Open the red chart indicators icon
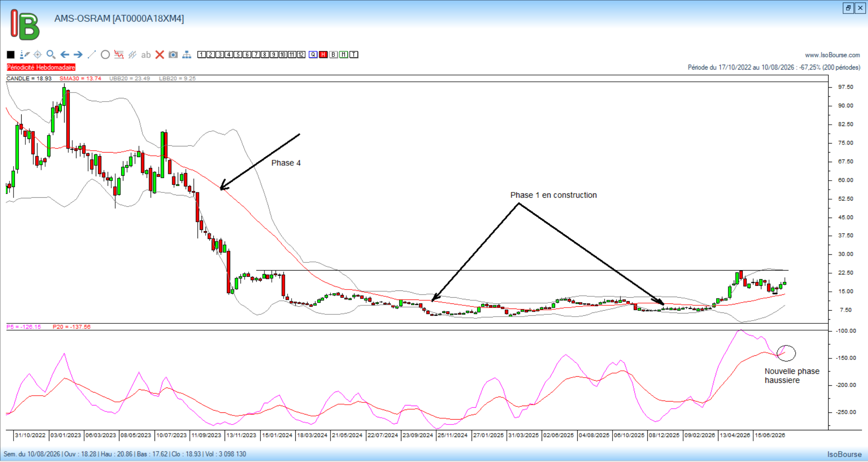Image resolution: width=868 pixels, height=462 pixels. pos(119,55)
